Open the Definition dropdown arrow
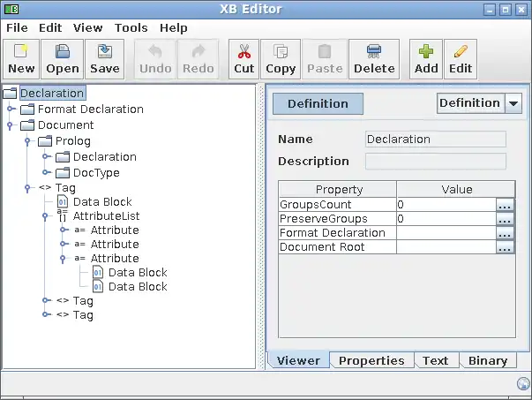The height and width of the screenshot is (400, 532). click(x=513, y=103)
